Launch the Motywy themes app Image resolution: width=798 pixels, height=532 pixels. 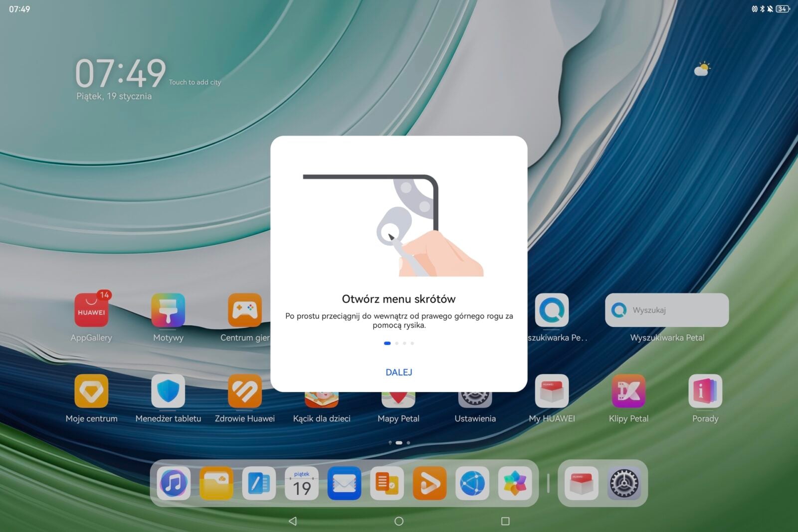168,310
